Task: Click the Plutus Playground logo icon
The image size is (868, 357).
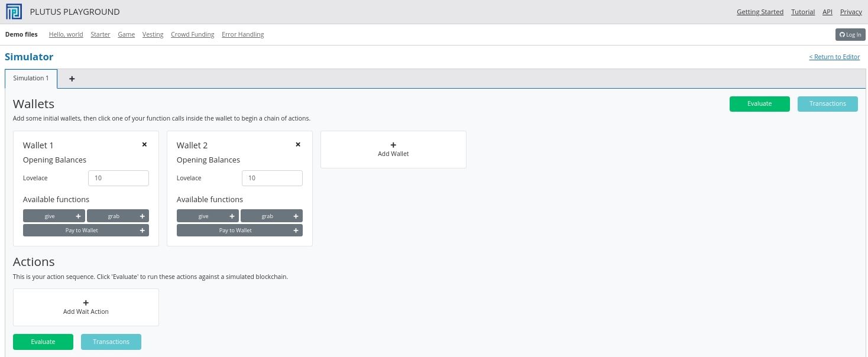Action: tap(14, 12)
